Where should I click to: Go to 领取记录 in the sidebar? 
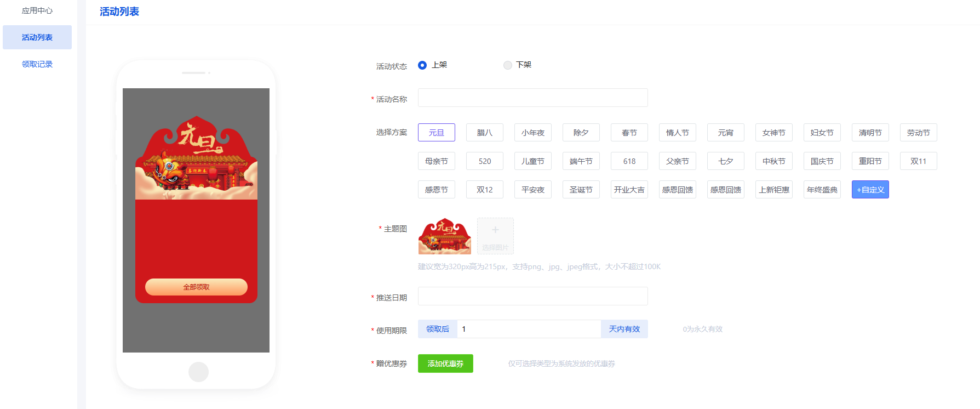pyautogui.click(x=37, y=64)
